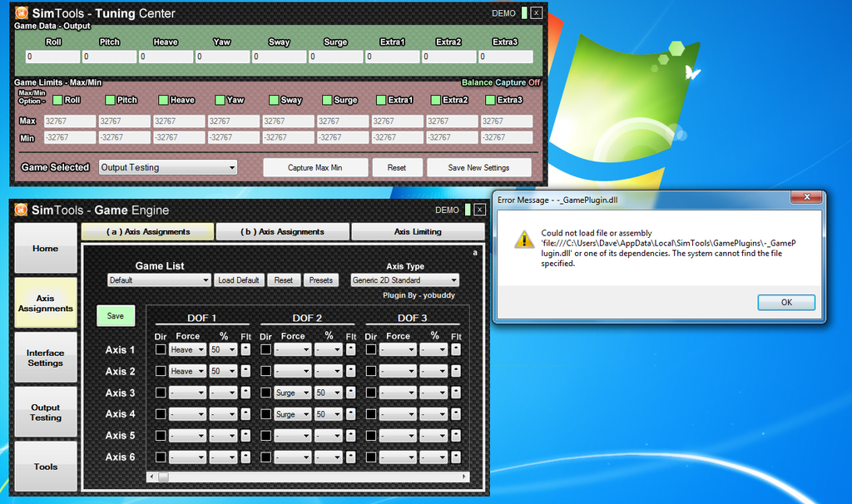Check Dir box for Axis 2 DOF 3
Image resolution: width=852 pixels, height=504 pixels.
point(371,371)
